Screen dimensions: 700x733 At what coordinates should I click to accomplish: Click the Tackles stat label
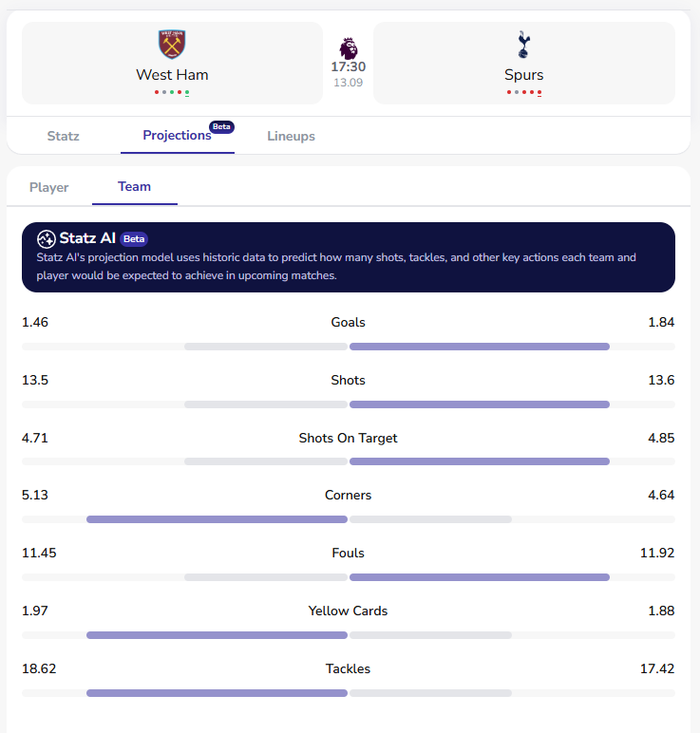348,668
